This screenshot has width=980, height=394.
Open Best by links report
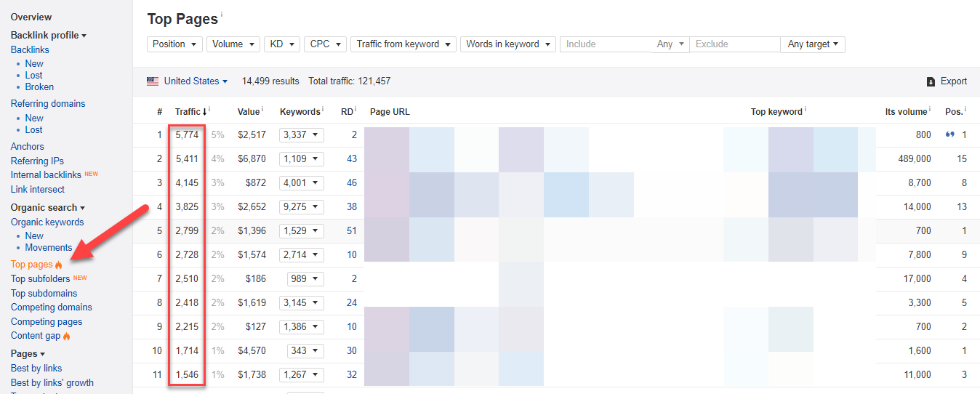coord(36,369)
